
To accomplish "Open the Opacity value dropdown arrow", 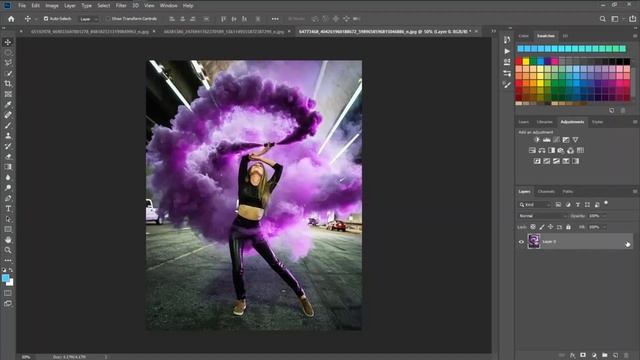I will [604, 216].
